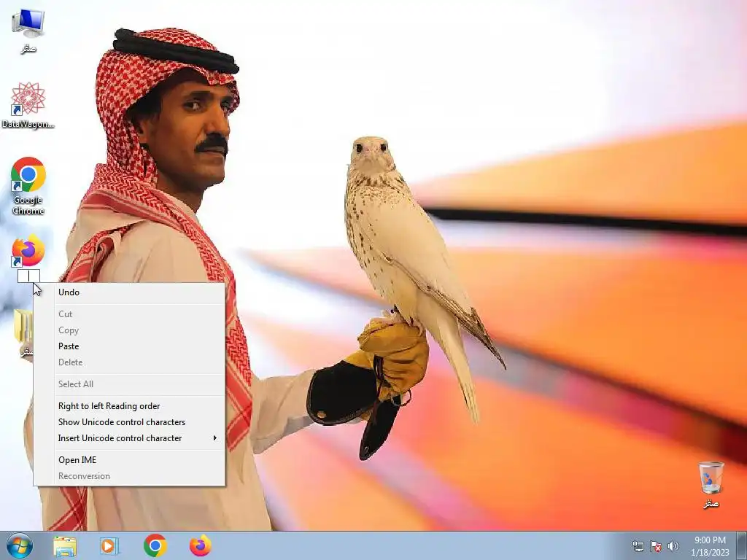Click inside the icon rename text field
Image resolution: width=747 pixels, height=560 pixels.
click(x=28, y=276)
